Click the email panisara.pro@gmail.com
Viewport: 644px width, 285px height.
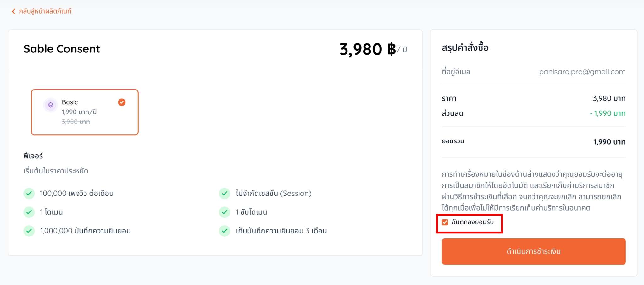tap(582, 72)
